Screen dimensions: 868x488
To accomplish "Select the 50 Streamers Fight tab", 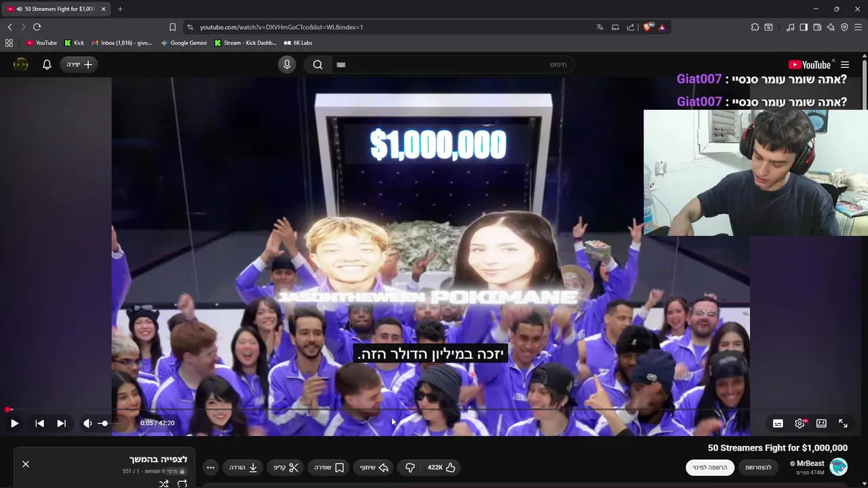I will coord(56,9).
